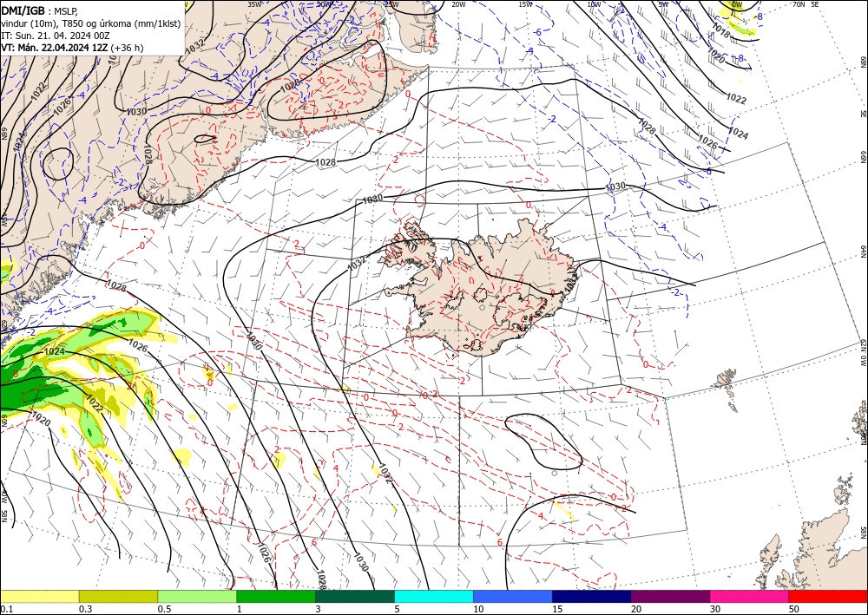868x615 pixels.
Task: Click the blue 10–15 legend color swatch
Action: 513,596
